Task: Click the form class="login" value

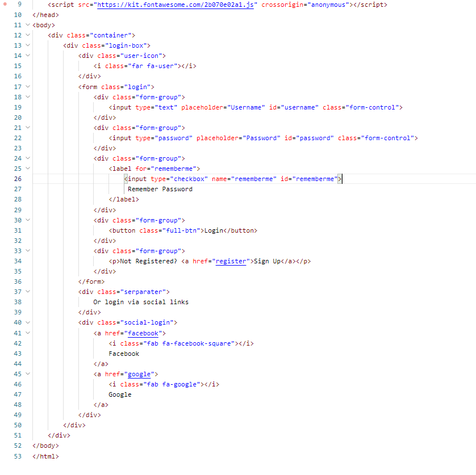Action: tap(137, 87)
